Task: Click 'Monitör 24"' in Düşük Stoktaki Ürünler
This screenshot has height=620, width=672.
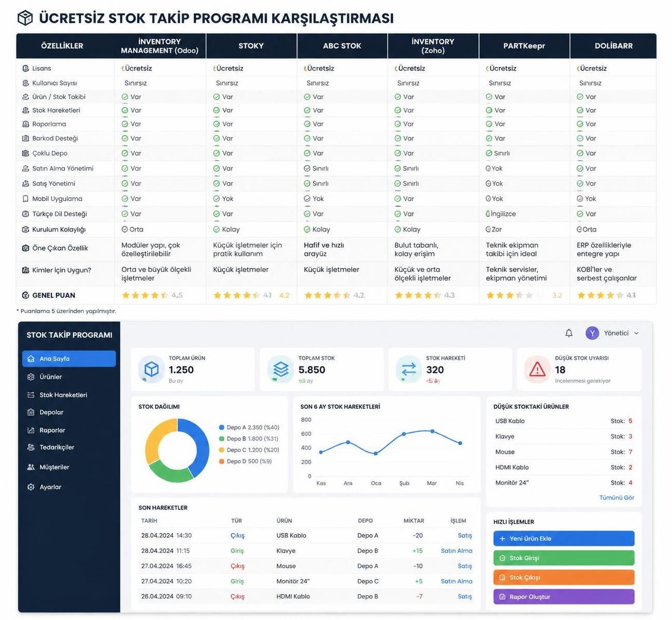Action: 512,483
